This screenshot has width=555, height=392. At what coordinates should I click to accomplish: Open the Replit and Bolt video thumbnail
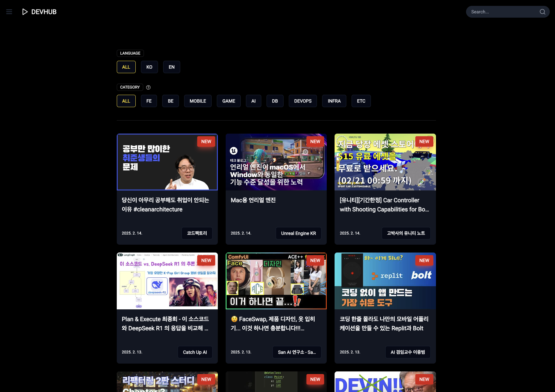point(385,281)
